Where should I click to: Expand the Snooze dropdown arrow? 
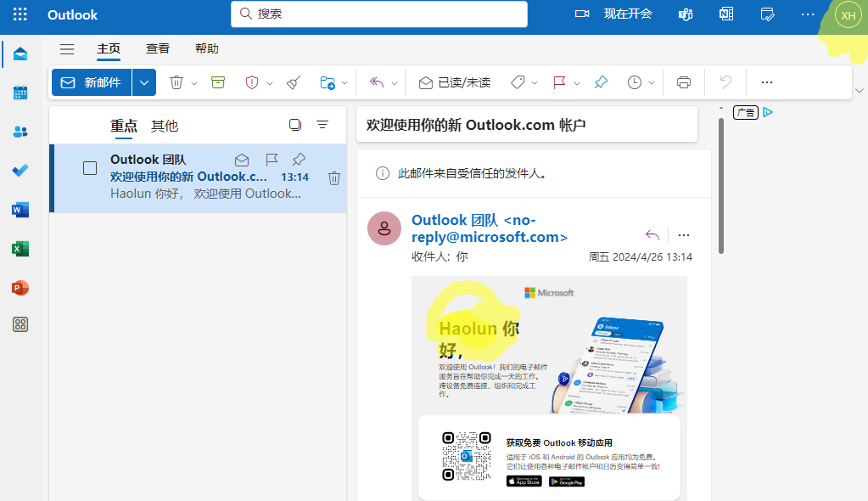[652, 83]
